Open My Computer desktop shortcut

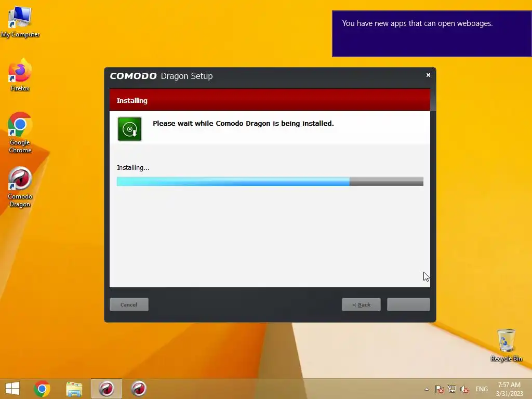coord(20,21)
